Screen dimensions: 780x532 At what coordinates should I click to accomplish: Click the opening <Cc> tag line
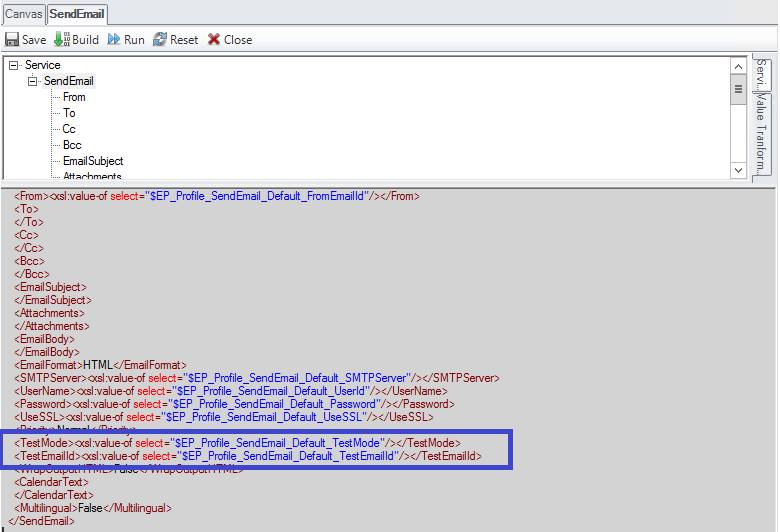point(26,235)
